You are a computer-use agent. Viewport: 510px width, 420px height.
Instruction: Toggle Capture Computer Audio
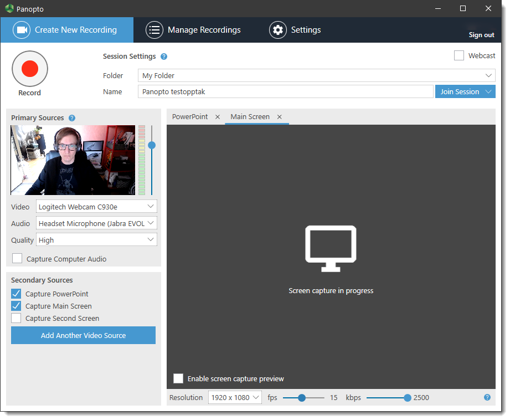[17, 259]
